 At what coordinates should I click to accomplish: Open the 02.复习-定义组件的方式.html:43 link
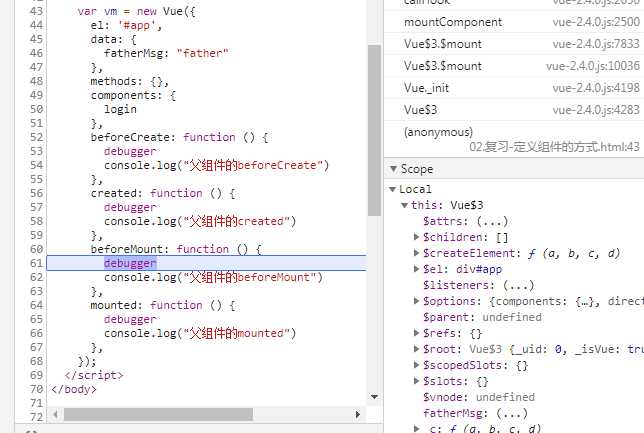(x=554, y=147)
